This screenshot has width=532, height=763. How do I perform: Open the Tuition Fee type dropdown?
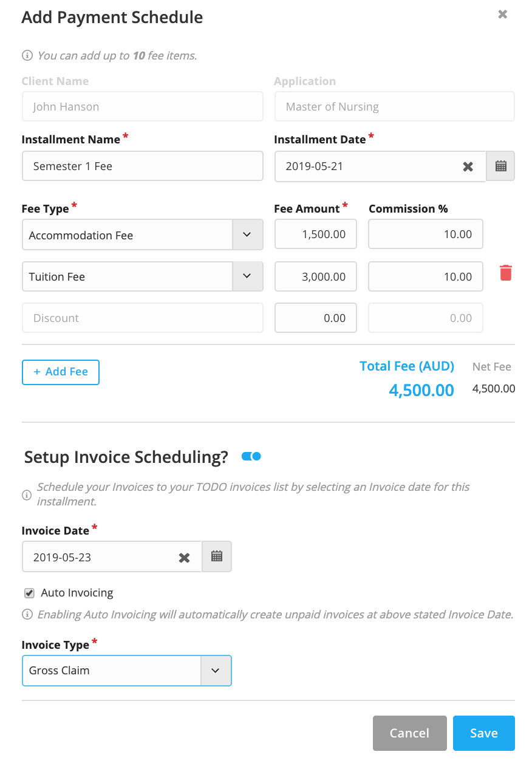point(247,276)
